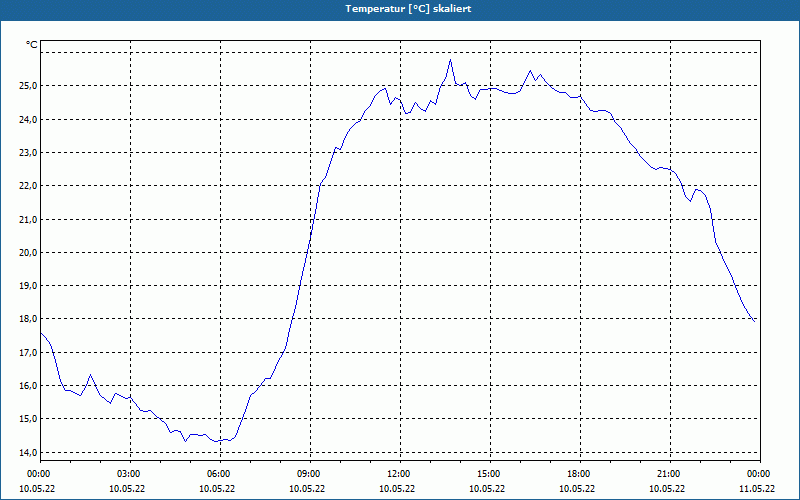Image resolution: width=800 pixels, height=500 pixels.
Task: Click the 14,0 y-axis label
Action: pyautogui.click(x=29, y=453)
